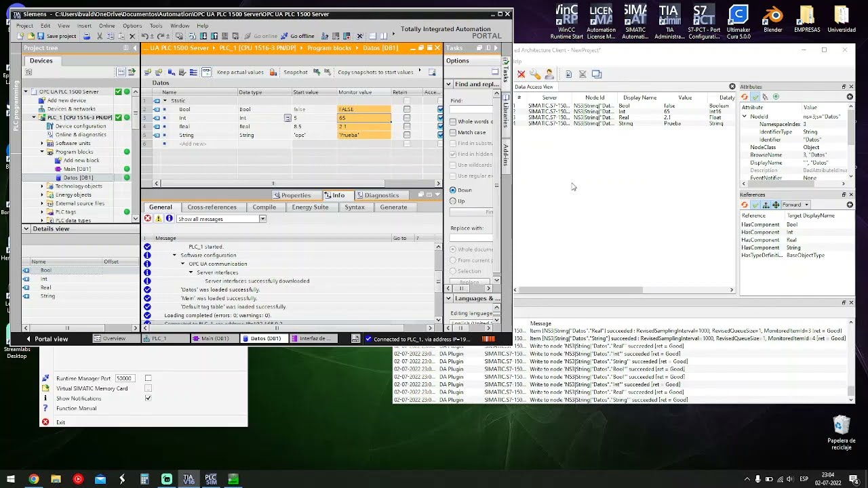Select the Down search direction radio button
Screen dimensions: 868x488
point(453,190)
